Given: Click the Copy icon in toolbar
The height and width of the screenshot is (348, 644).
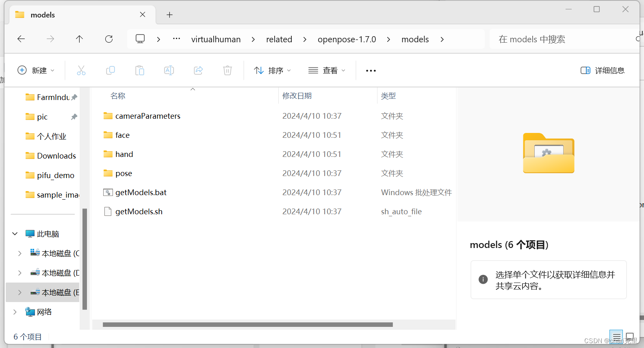Looking at the screenshot, I should 111,70.
